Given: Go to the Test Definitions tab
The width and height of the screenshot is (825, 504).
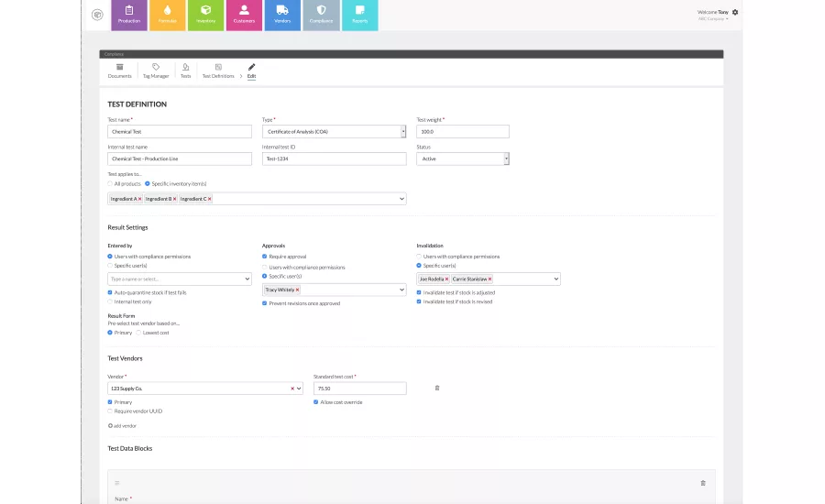Looking at the screenshot, I should click(x=218, y=71).
